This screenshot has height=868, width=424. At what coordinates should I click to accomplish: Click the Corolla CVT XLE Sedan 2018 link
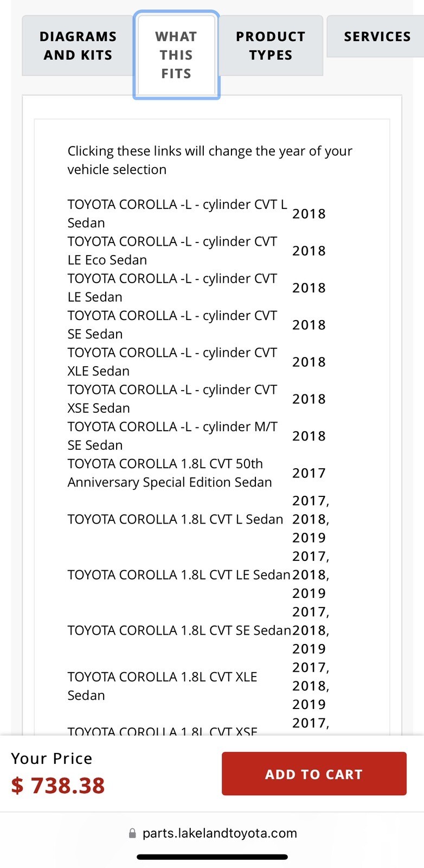[x=172, y=361]
